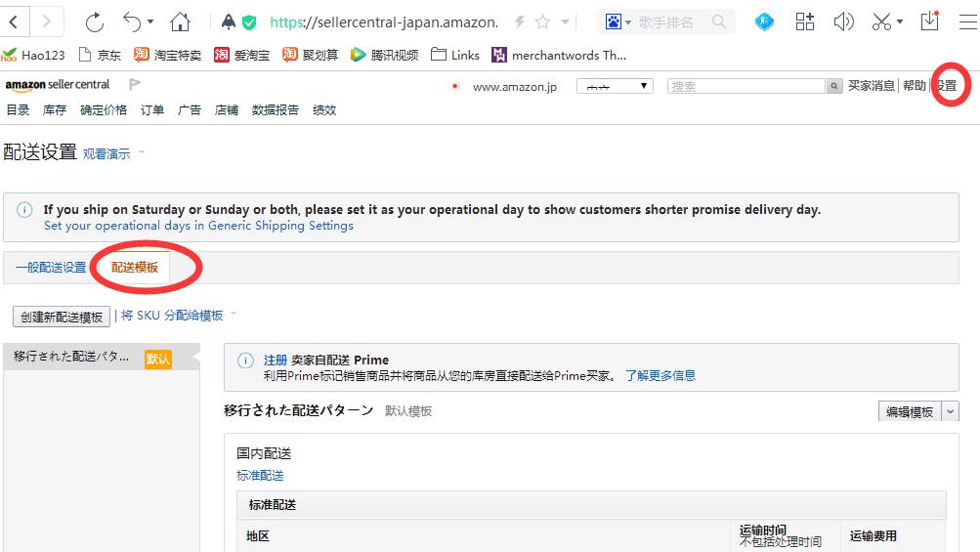Click the flag icon beside logo
Image resolution: width=980 pixels, height=552 pixels.
pyautogui.click(x=135, y=84)
